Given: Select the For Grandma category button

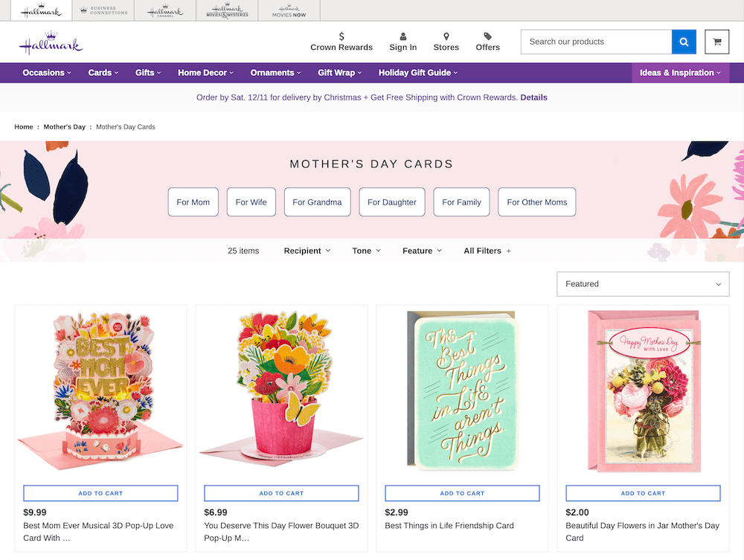Looking at the screenshot, I should [317, 202].
